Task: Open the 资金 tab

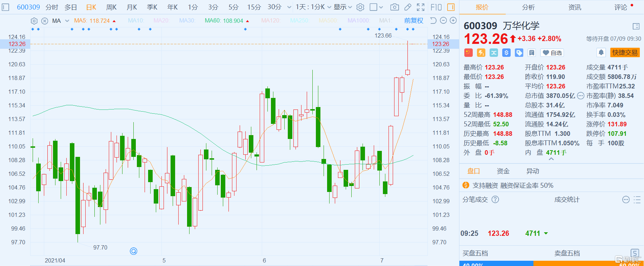Action: (503, 171)
